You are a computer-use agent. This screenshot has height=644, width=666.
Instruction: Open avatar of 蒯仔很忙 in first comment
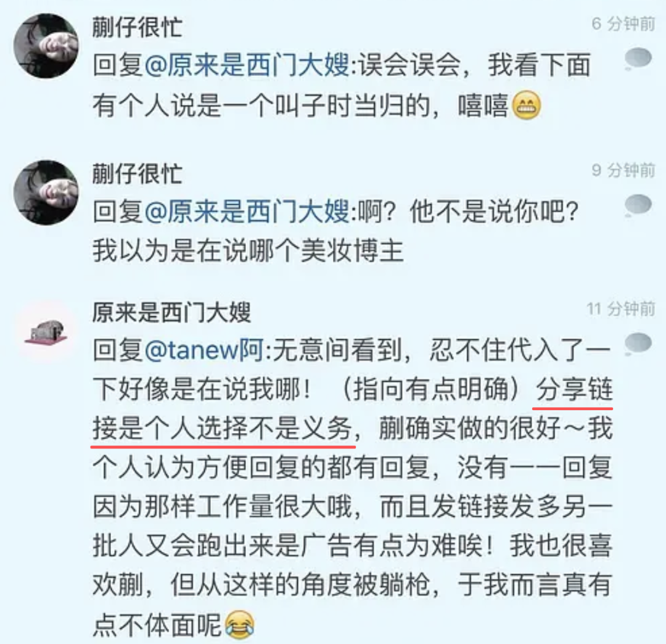pyautogui.click(x=46, y=46)
